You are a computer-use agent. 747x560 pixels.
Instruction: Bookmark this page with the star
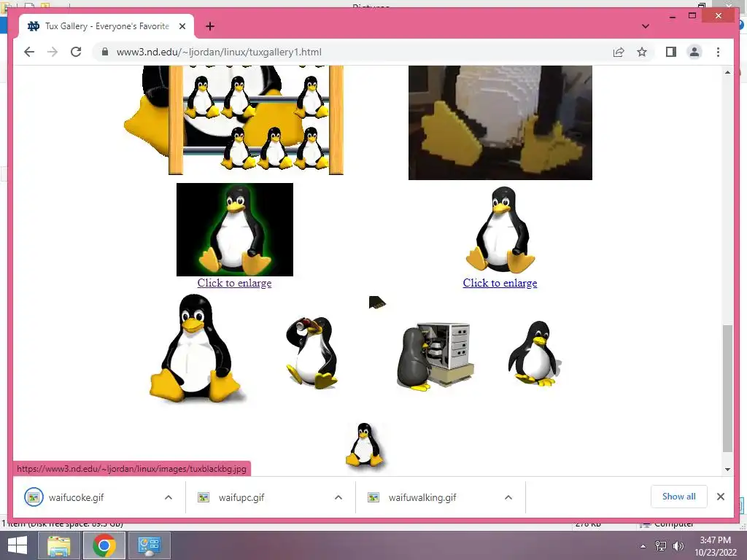tap(642, 52)
